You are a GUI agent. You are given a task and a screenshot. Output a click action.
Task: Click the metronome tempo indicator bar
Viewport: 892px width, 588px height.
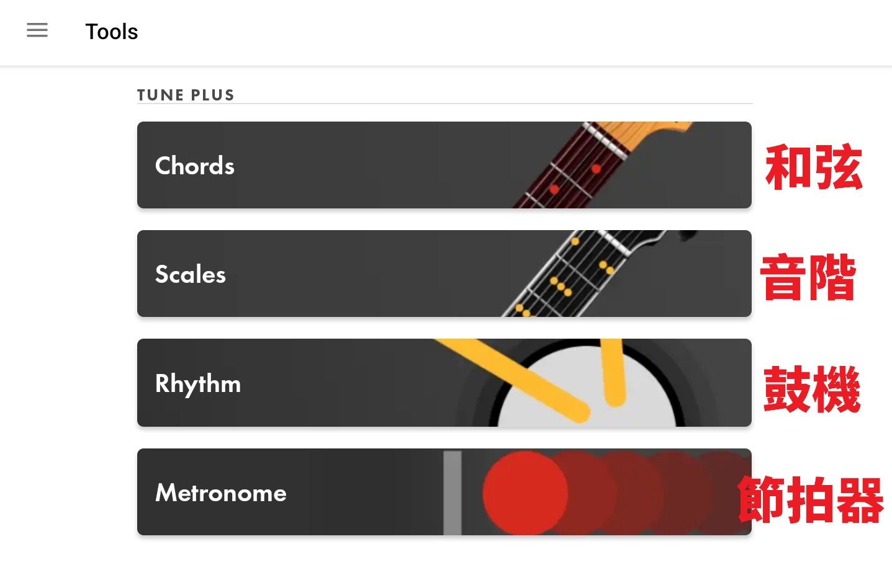(x=452, y=492)
